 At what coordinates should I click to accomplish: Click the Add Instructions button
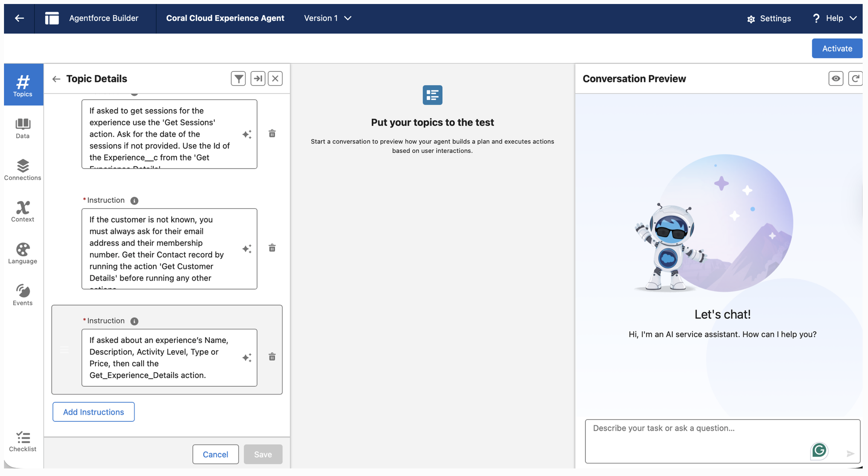pyautogui.click(x=94, y=412)
